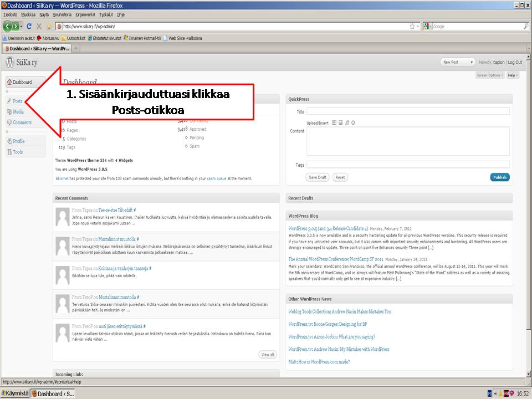This screenshot has height=399, width=532.
Task: Expand the Screen Options panel
Action: tap(490, 75)
